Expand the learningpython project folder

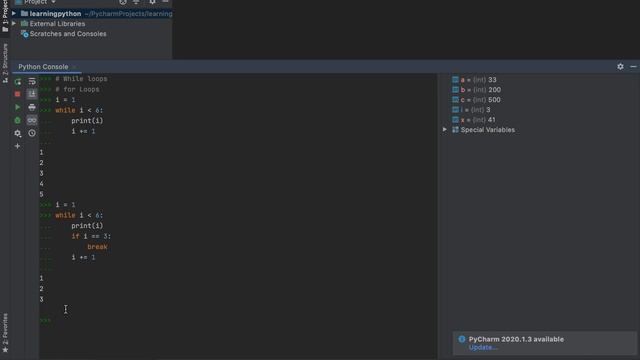coord(14,14)
